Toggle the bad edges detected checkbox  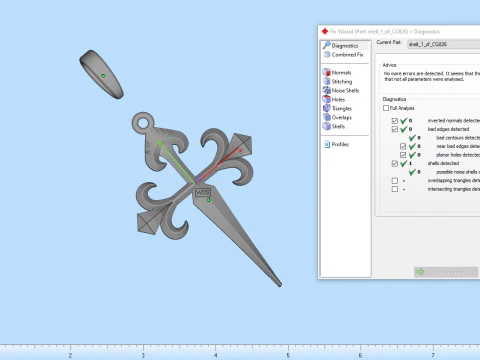(x=395, y=129)
